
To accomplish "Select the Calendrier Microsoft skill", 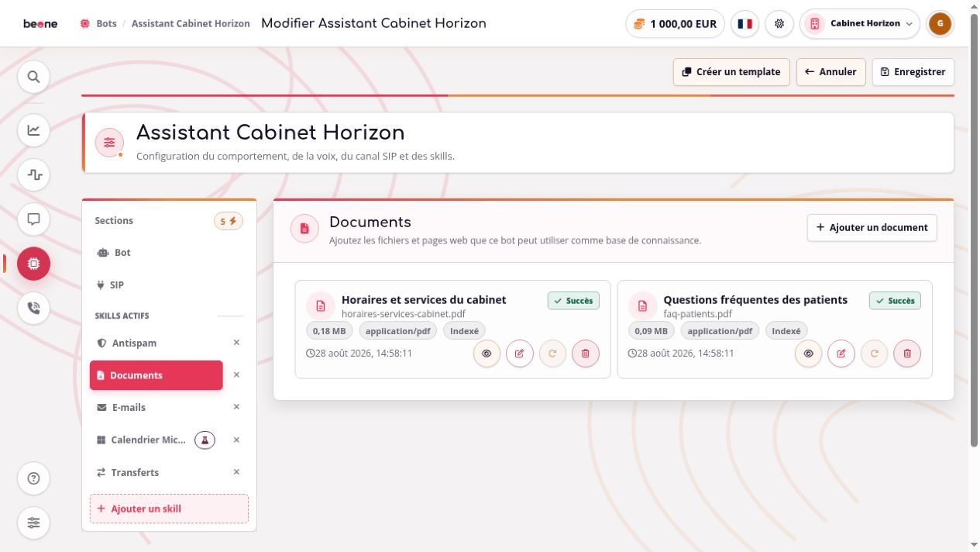I will click(x=141, y=440).
